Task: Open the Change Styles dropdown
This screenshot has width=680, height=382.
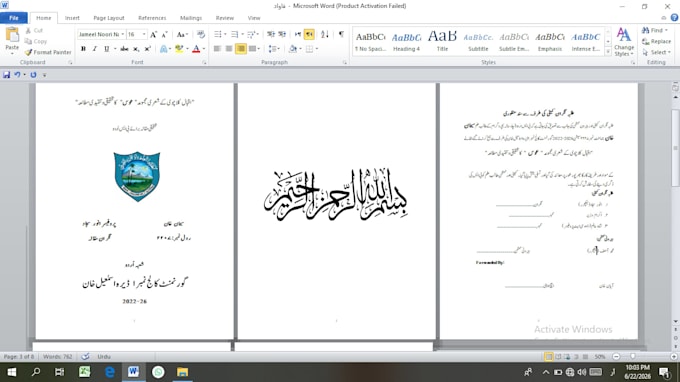Action: (624, 42)
